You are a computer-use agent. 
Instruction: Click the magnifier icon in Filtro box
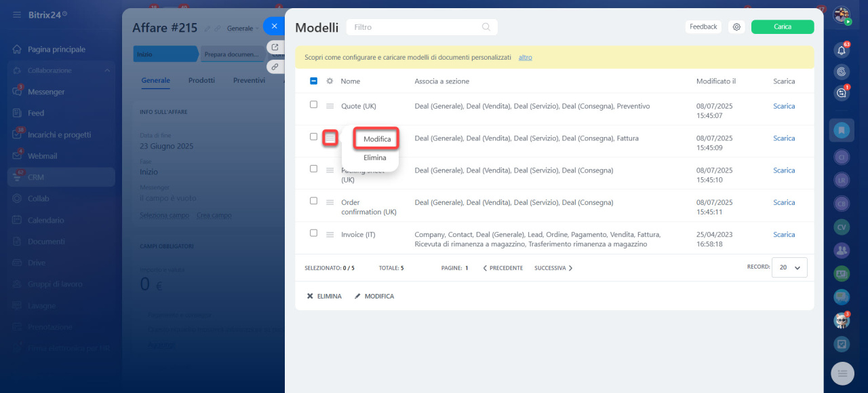click(x=486, y=27)
